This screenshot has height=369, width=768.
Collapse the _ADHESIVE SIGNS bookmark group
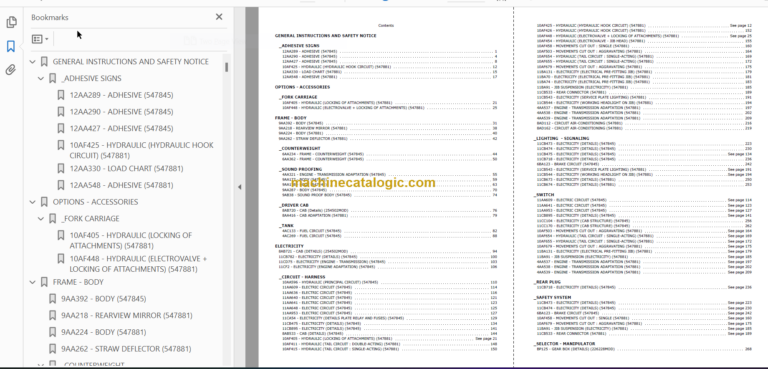coord(41,78)
